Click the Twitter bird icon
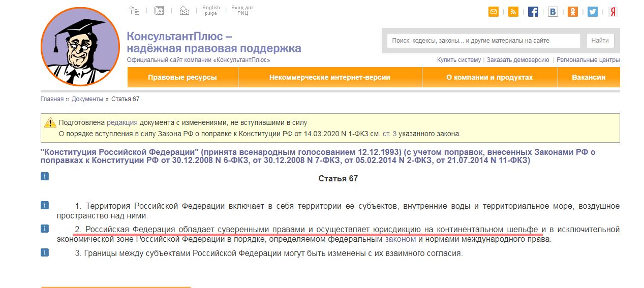Screen dimensions: 644x288 coord(593,12)
